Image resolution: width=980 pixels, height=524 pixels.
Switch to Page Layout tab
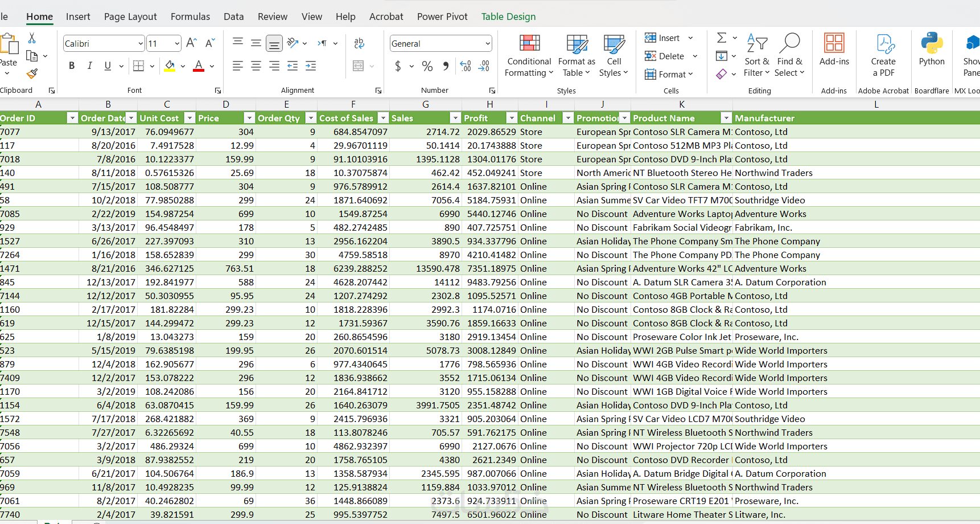[x=130, y=17]
